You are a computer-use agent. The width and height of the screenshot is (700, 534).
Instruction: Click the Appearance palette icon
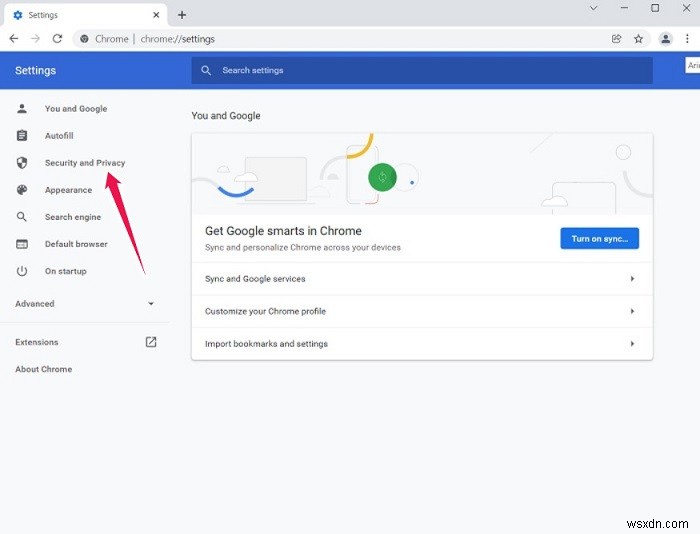pyautogui.click(x=22, y=190)
